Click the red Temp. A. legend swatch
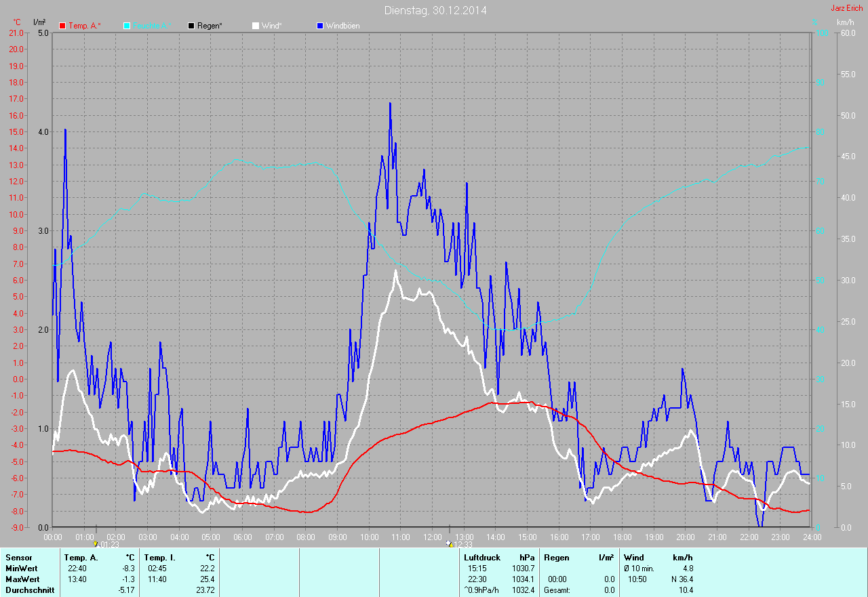 (x=63, y=26)
